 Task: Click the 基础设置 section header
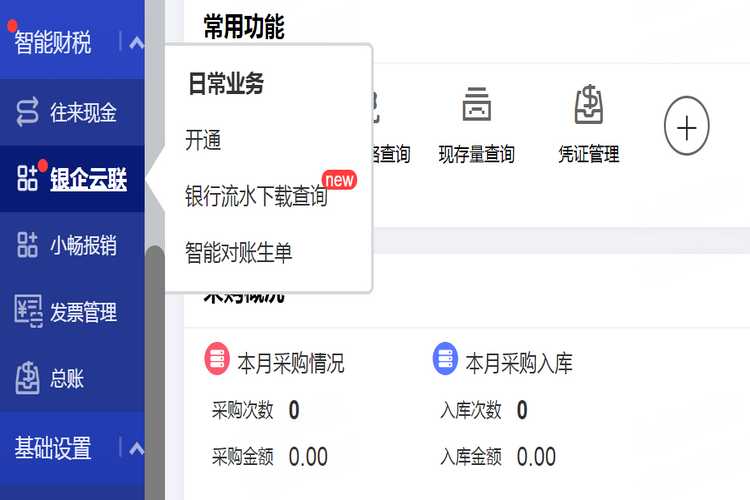click(x=53, y=447)
